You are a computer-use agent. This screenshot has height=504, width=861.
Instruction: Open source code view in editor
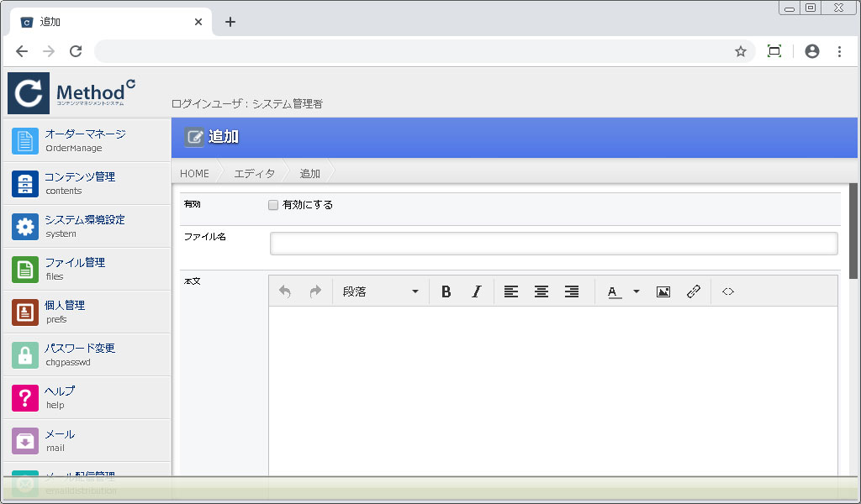click(x=728, y=291)
